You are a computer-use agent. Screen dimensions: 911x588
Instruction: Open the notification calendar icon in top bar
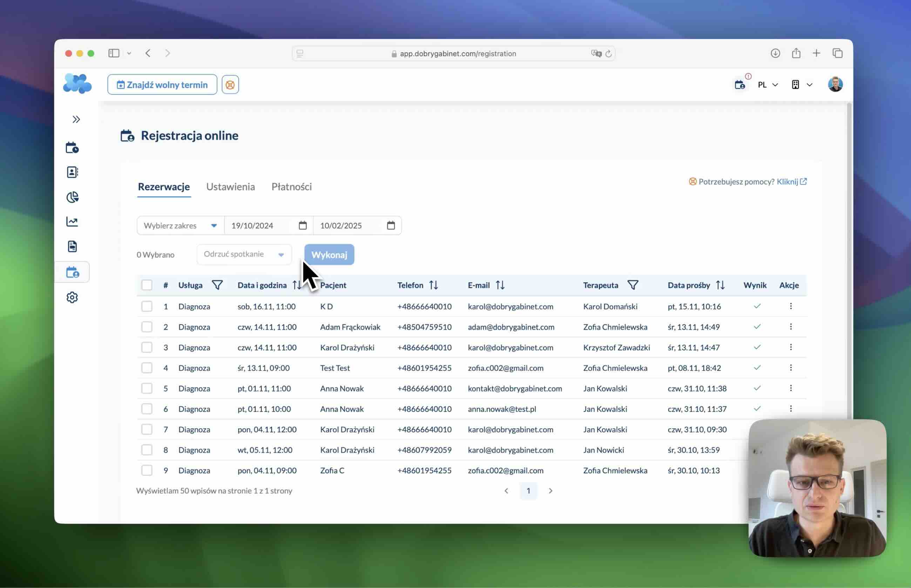pyautogui.click(x=740, y=84)
